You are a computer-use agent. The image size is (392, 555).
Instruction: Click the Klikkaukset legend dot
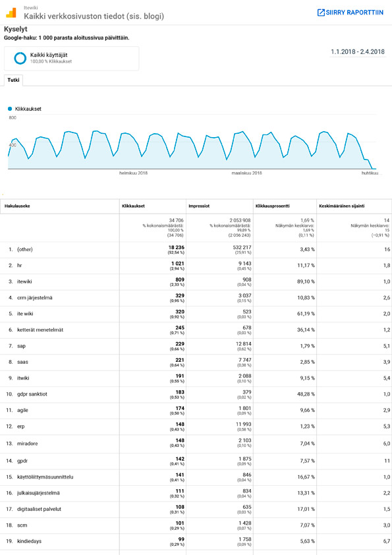(10, 109)
